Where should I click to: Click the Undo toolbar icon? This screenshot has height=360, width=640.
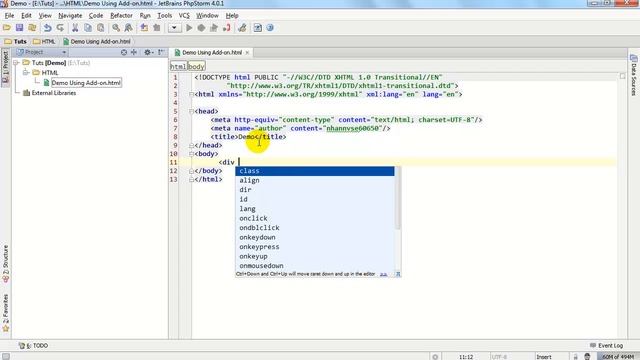[x=47, y=28]
